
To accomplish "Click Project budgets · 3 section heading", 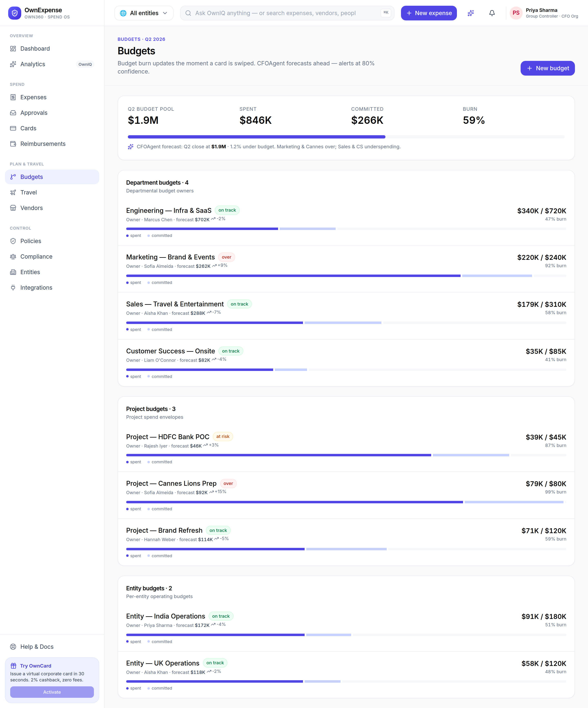I will point(151,409).
